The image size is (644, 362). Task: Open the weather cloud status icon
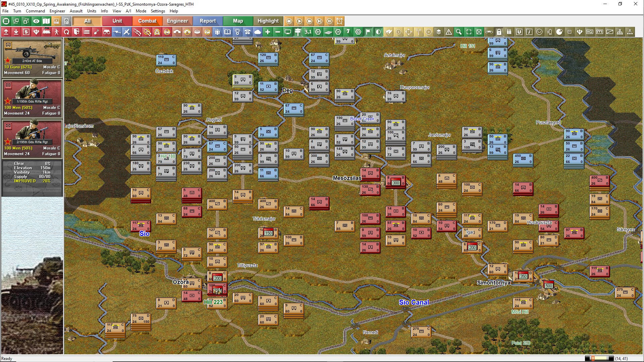click(x=258, y=32)
